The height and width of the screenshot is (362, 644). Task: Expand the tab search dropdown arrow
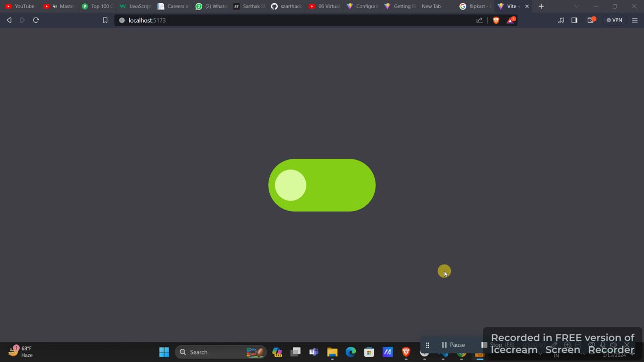[577, 7]
